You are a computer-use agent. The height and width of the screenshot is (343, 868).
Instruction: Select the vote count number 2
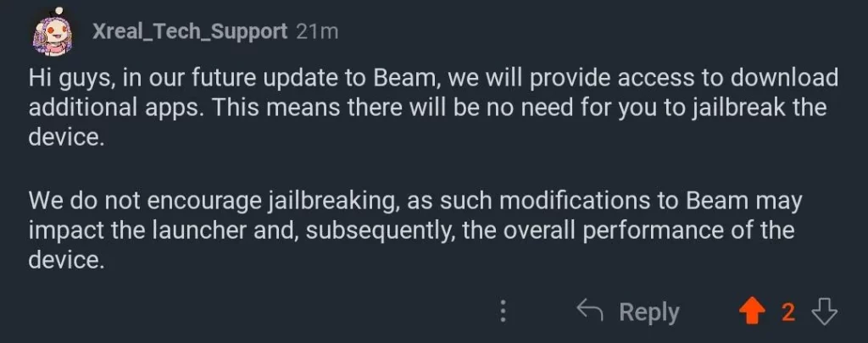(788, 313)
